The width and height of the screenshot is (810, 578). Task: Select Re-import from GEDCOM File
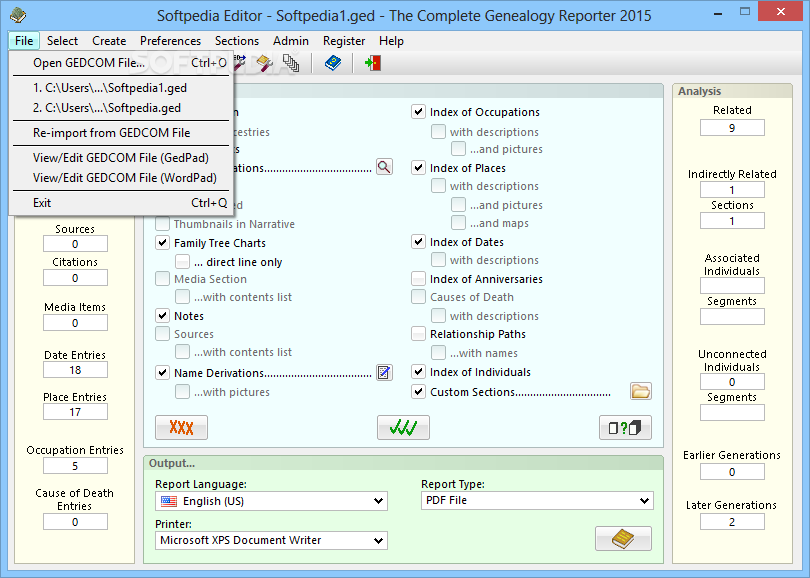121,133
